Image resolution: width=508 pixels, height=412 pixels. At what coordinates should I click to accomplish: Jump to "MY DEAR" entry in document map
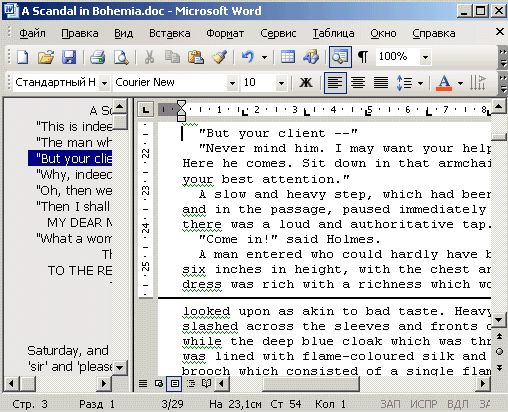[x=80, y=222]
